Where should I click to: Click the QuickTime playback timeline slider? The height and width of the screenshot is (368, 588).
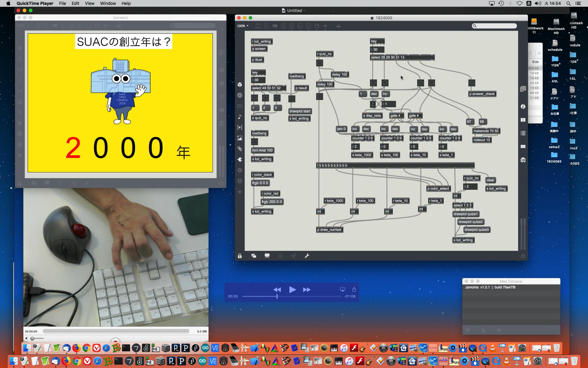pyautogui.click(x=291, y=296)
